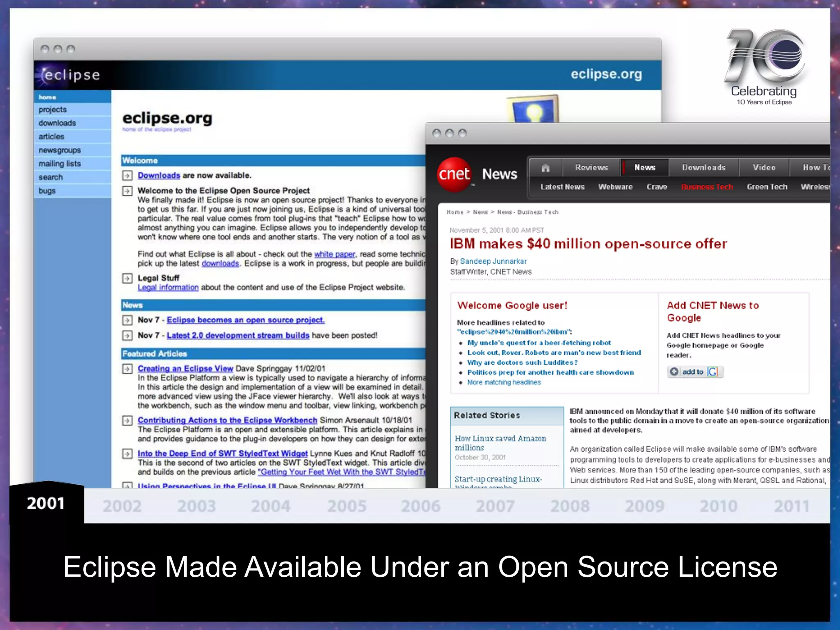The height and width of the screenshot is (630, 840).
Task: Click arrow icon beside Latest 2.0 development stream builds
Action: click(127, 336)
